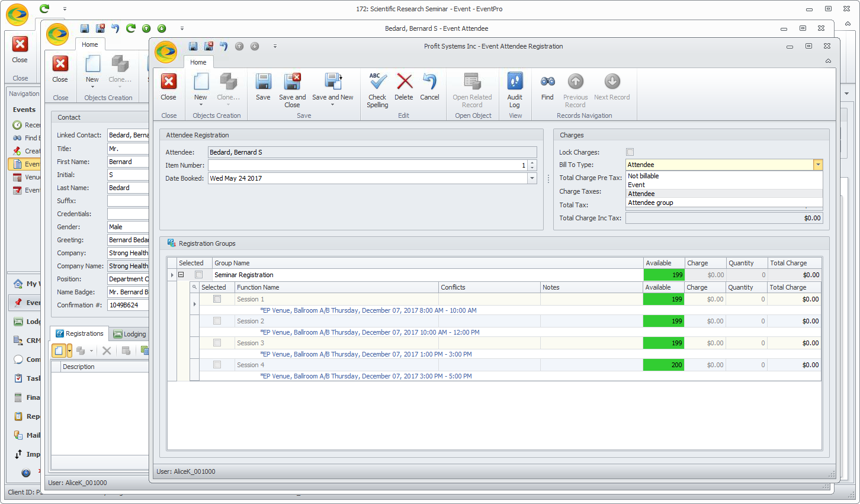Click delete X icon in Registrations tab toolbar
Screen dimensions: 860x504
pos(107,351)
